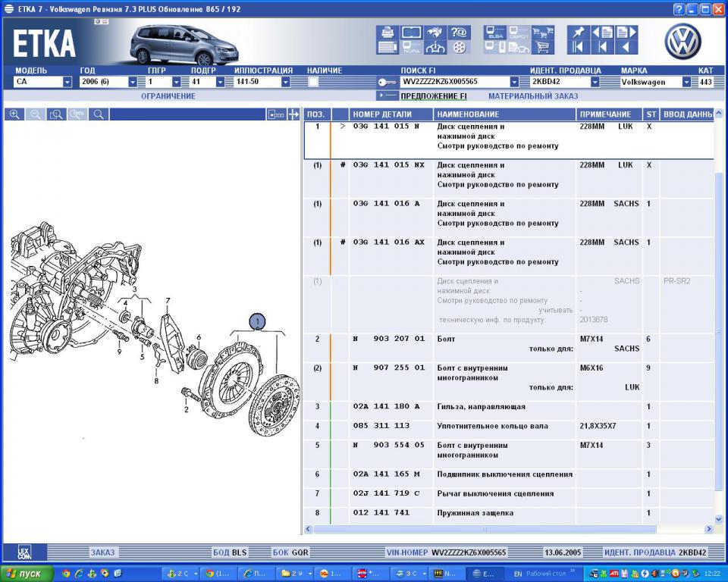
Task: Select row N 903 554 05
Action: point(508,455)
